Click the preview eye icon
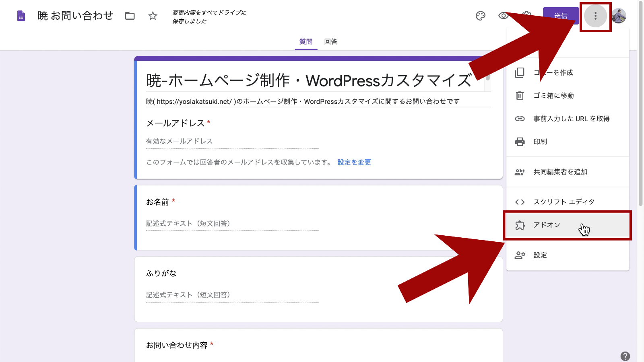This screenshot has height=362, width=644. (503, 16)
